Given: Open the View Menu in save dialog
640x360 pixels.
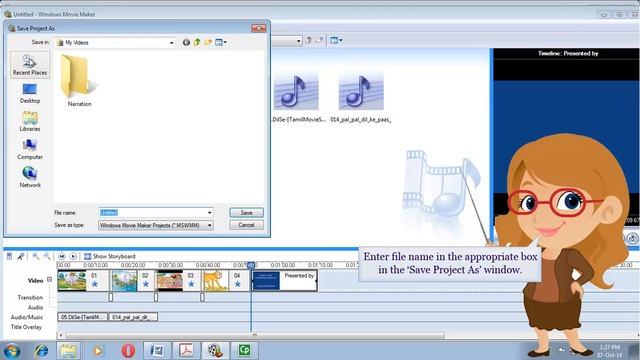Looking at the screenshot, I should click(x=221, y=42).
